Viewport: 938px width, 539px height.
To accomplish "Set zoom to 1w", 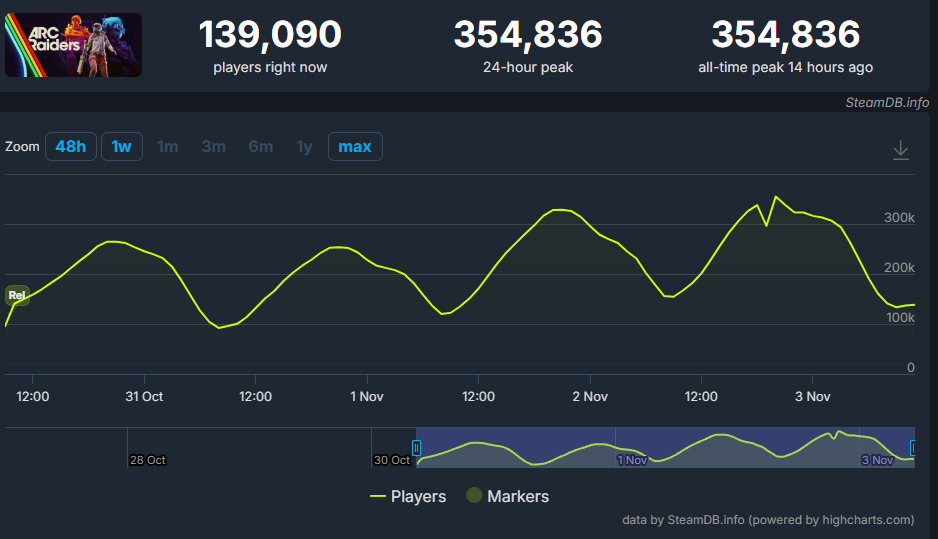I will (x=121, y=147).
